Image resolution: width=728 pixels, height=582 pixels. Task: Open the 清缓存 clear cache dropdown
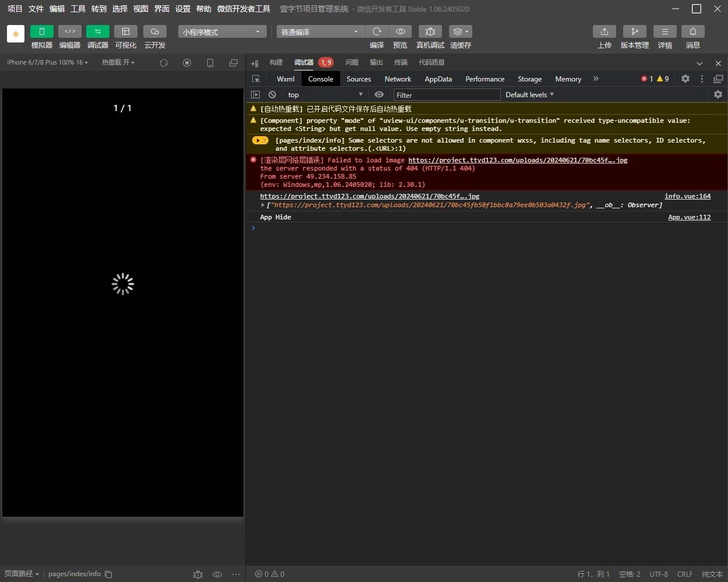461,31
